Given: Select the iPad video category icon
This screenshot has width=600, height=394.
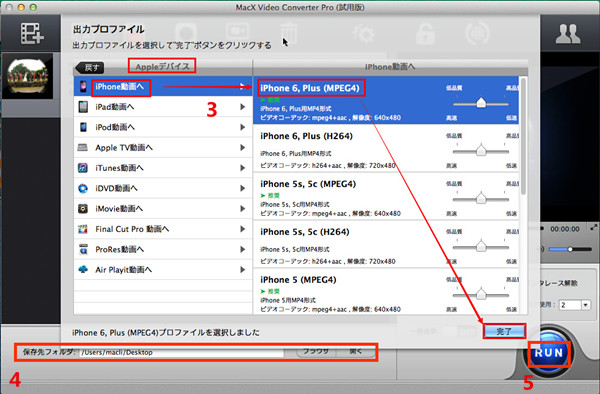Looking at the screenshot, I should 83,107.
